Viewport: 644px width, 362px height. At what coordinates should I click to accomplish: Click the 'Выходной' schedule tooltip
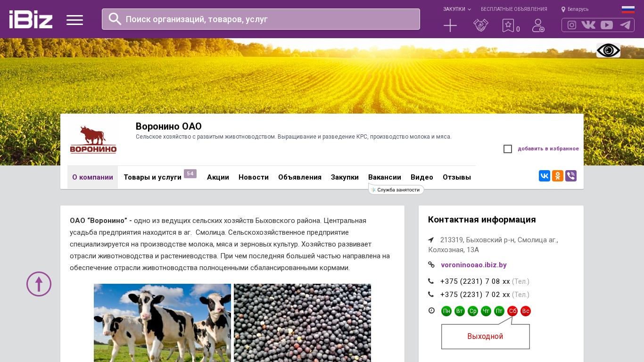(486, 337)
